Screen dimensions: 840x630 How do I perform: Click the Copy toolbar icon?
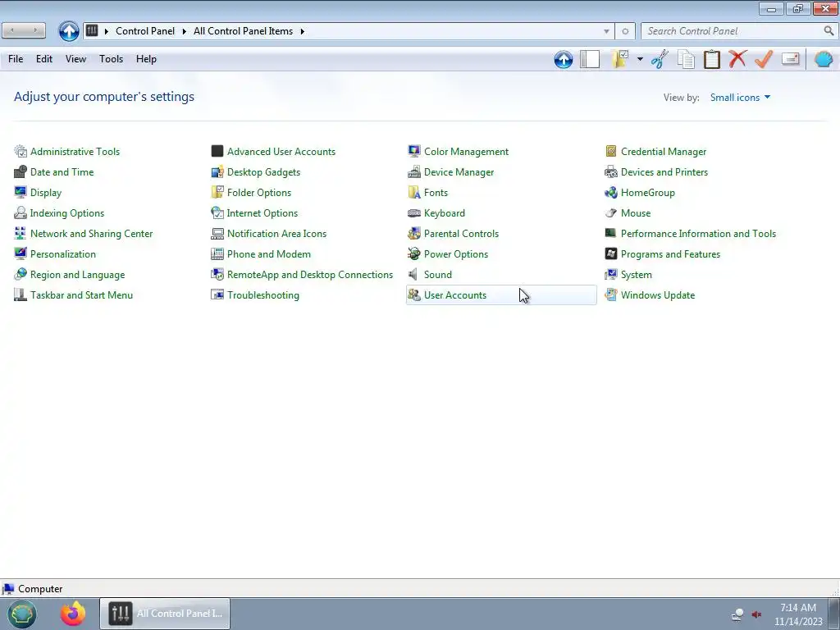(686, 59)
